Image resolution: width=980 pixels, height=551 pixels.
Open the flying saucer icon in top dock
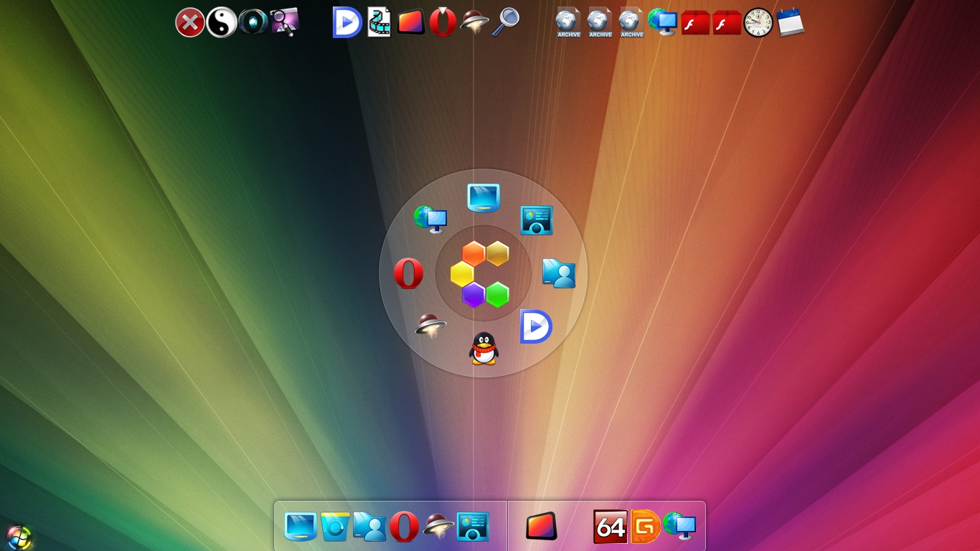coord(474,23)
